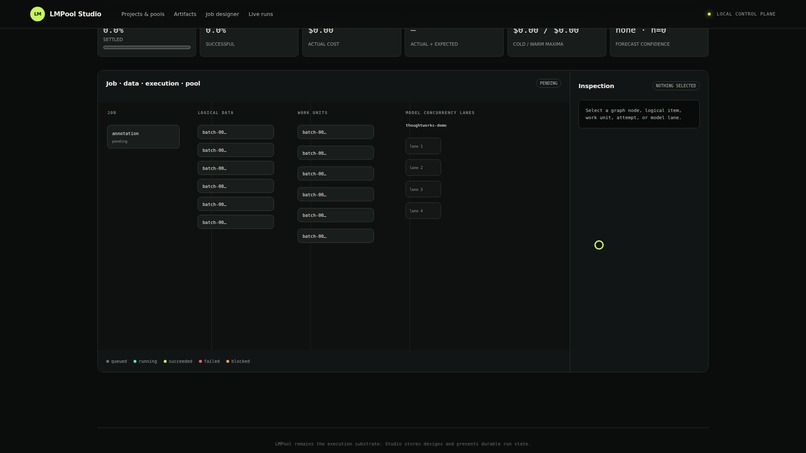
Task: Click the MODEL CONCURRENCY LANES header
Action: [440, 113]
